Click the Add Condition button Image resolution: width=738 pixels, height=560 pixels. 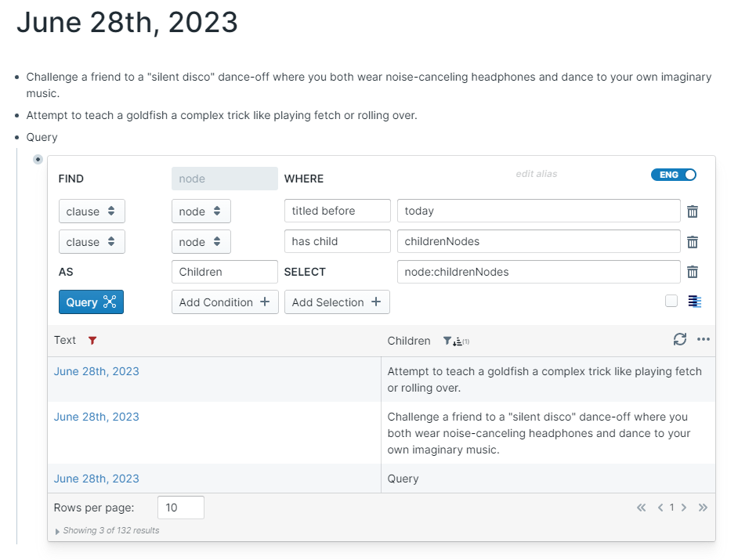[225, 302]
